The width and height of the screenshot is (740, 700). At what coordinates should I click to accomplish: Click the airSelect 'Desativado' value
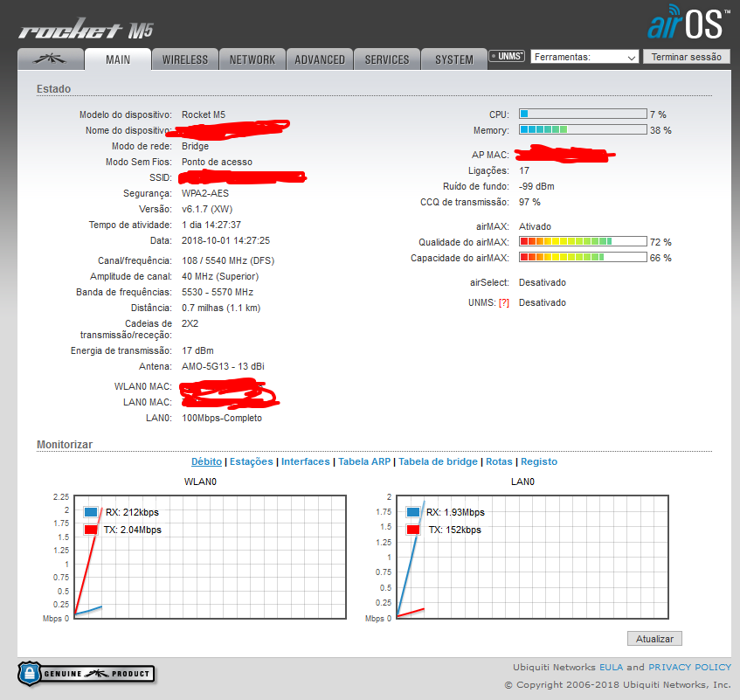point(543,282)
